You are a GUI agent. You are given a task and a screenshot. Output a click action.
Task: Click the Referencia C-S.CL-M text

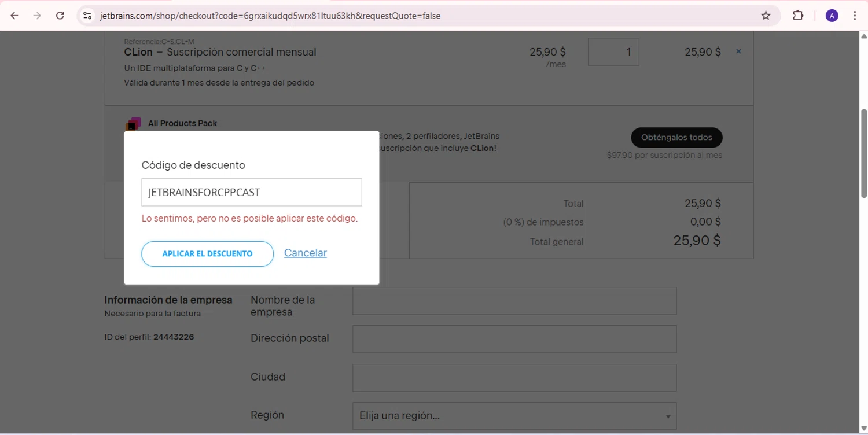coord(159,42)
